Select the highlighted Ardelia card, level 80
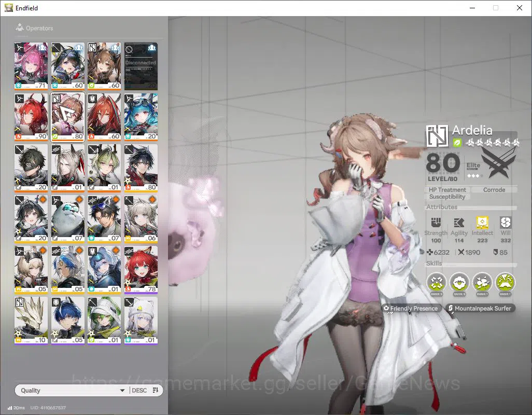This screenshot has height=415, width=532. (x=67, y=117)
